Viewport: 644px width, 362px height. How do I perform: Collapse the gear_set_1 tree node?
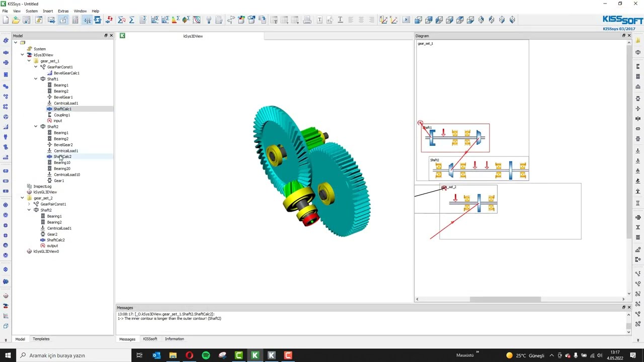pos(29,61)
